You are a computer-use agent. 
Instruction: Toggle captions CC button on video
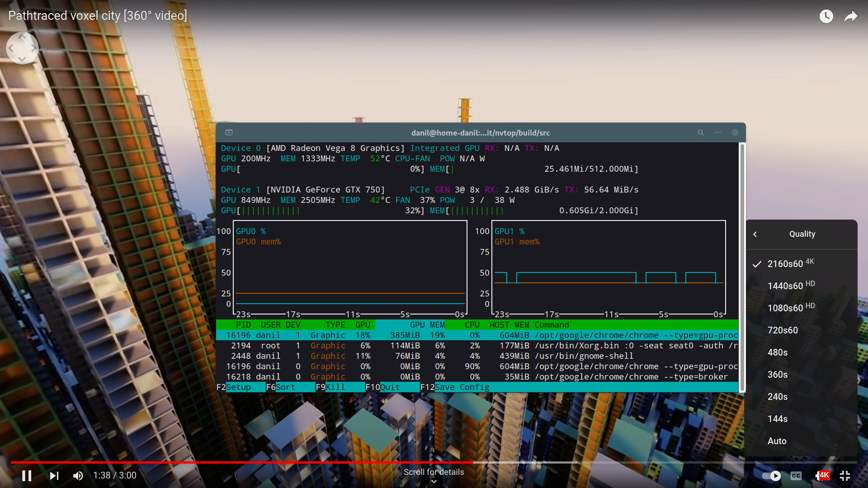click(x=797, y=475)
